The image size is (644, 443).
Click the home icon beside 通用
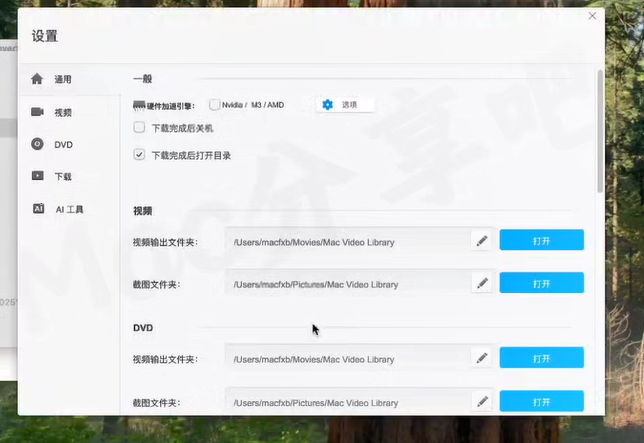pyautogui.click(x=37, y=79)
